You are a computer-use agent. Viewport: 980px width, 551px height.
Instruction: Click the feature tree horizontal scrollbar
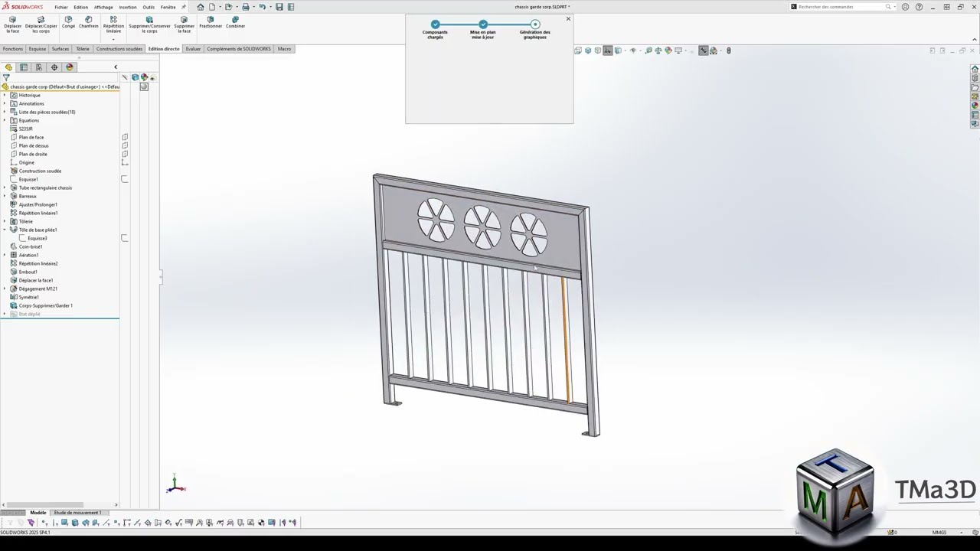coord(44,505)
